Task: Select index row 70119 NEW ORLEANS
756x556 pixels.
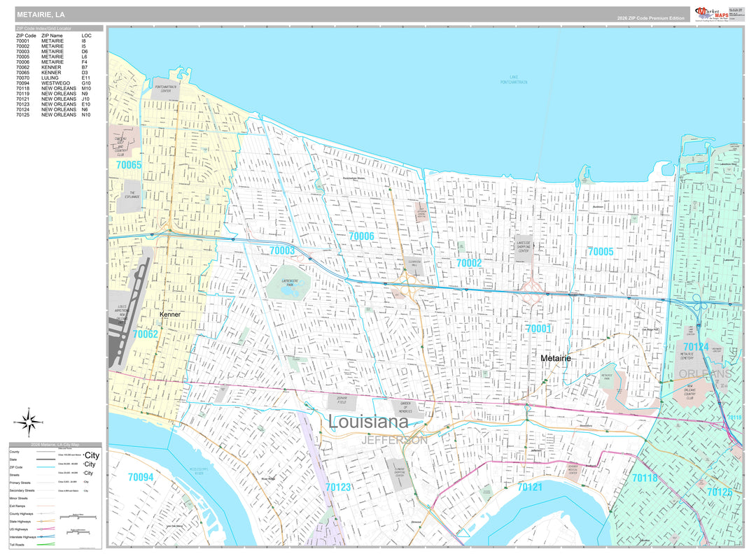Action: tap(52, 94)
